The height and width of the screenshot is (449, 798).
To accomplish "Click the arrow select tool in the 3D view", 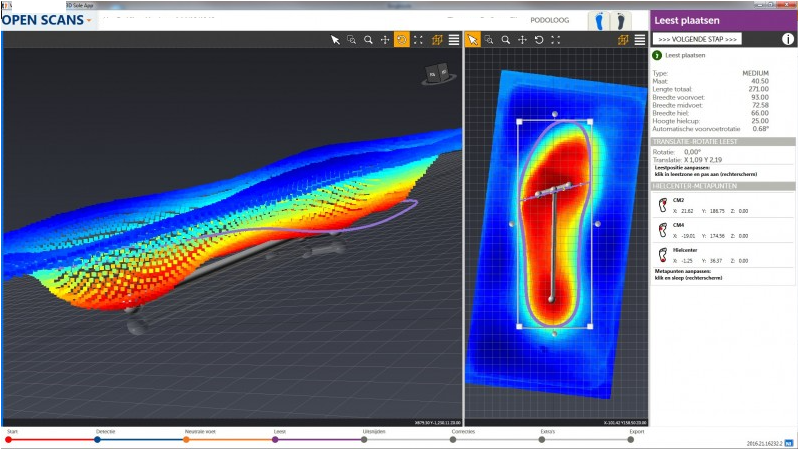I will coord(336,40).
